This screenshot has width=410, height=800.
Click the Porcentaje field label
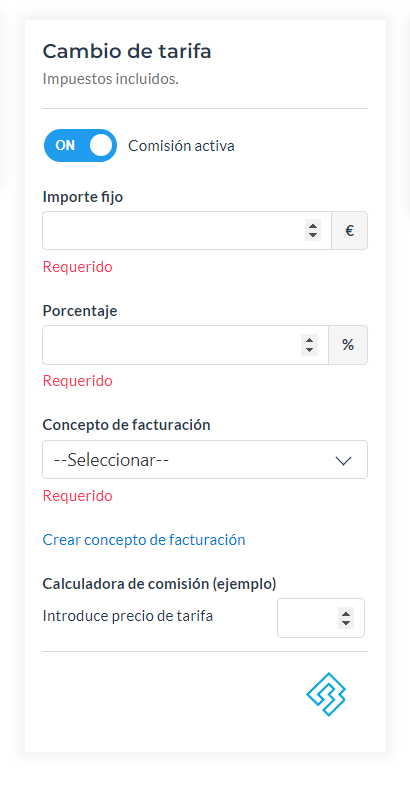click(80, 311)
